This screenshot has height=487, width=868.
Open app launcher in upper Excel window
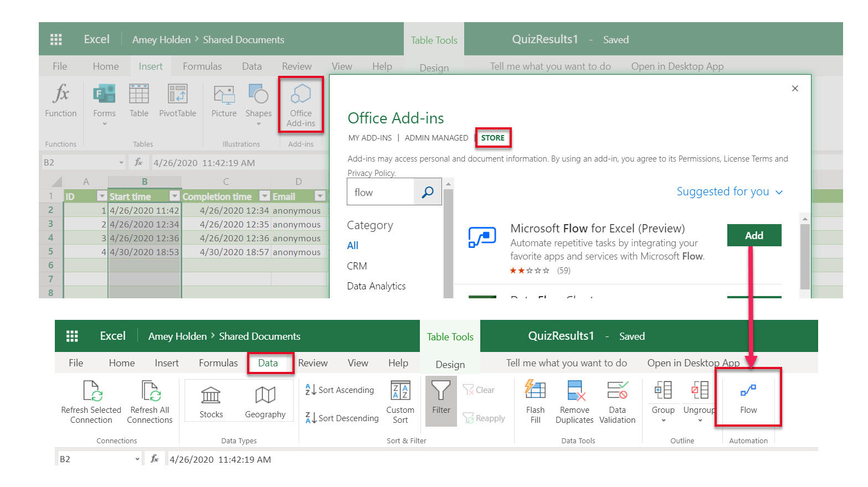point(56,39)
